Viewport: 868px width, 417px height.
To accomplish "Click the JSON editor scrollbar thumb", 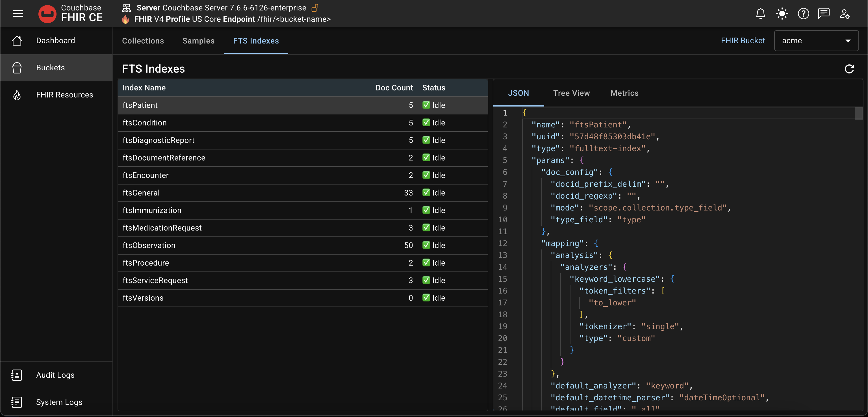I will pos(859,114).
